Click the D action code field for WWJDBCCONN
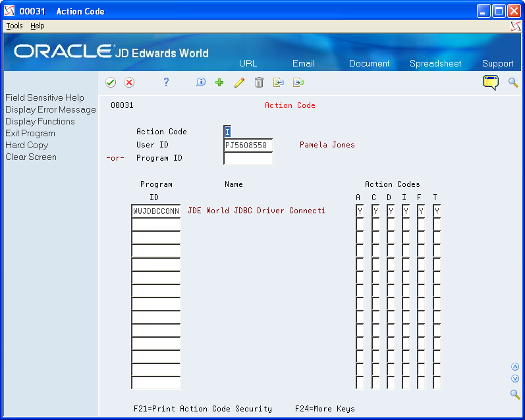 (391, 211)
